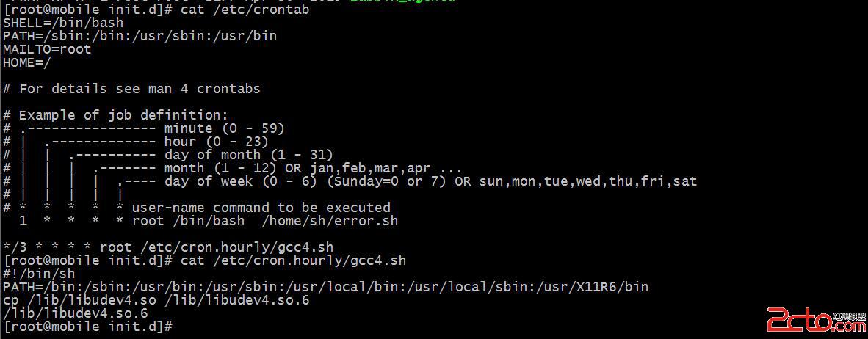Click the HOME=/ line

pyautogui.click(x=27, y=63)
